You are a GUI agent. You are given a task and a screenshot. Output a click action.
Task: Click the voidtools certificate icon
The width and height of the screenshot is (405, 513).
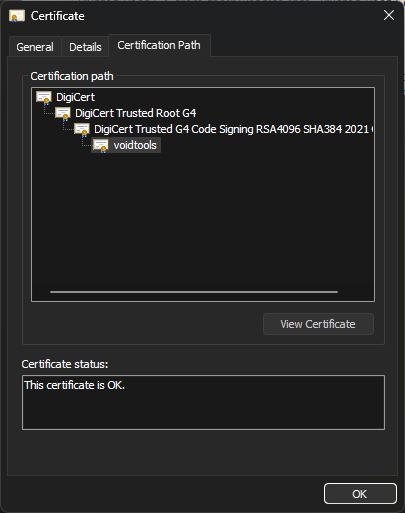(101, 145)
